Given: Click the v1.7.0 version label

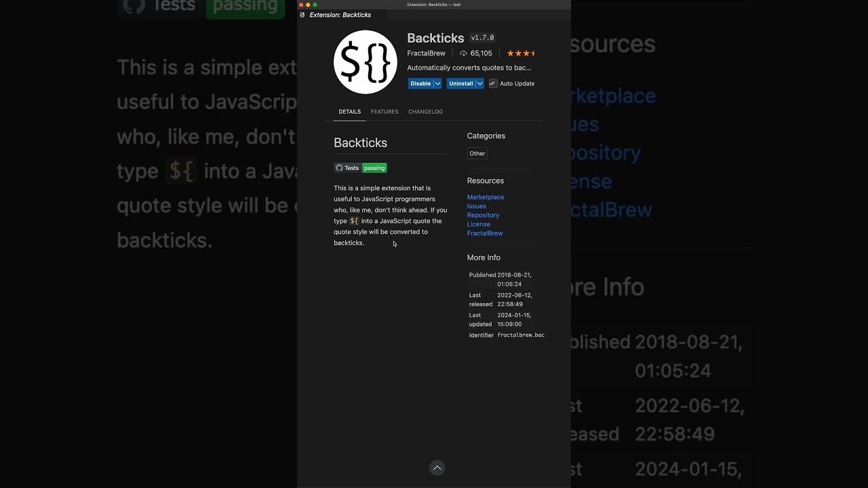Looking at the screenshot, I should click(483, 38).
